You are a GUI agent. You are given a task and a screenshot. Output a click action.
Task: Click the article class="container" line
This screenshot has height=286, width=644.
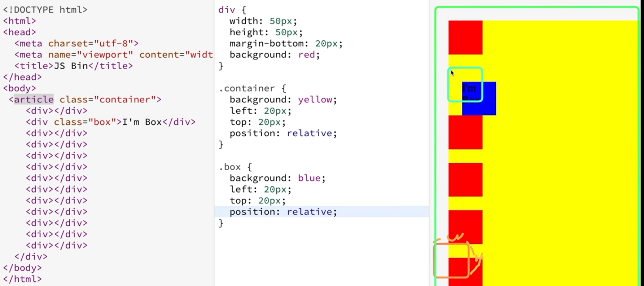[x=85, y=99]
